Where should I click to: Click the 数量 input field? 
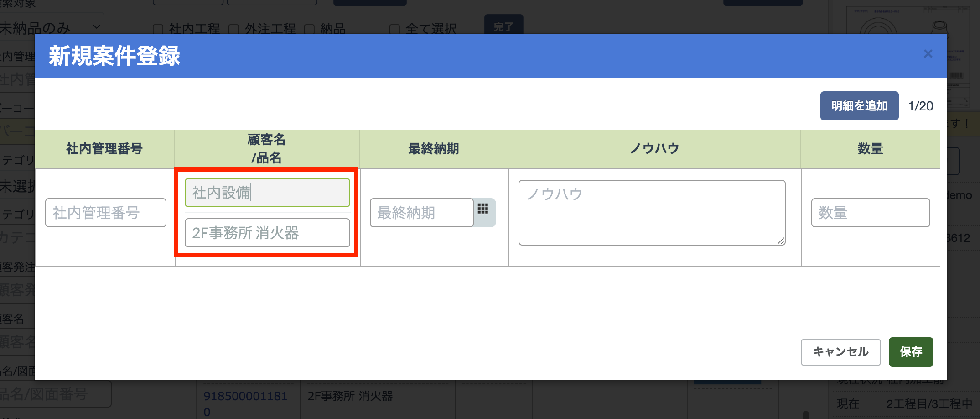pos(870,213)
